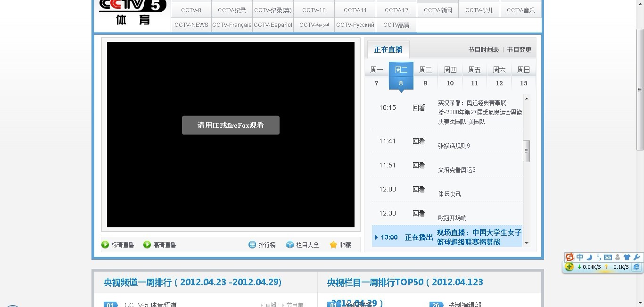Switch to the CCTV-新闻 channel

tap(438, 10)
